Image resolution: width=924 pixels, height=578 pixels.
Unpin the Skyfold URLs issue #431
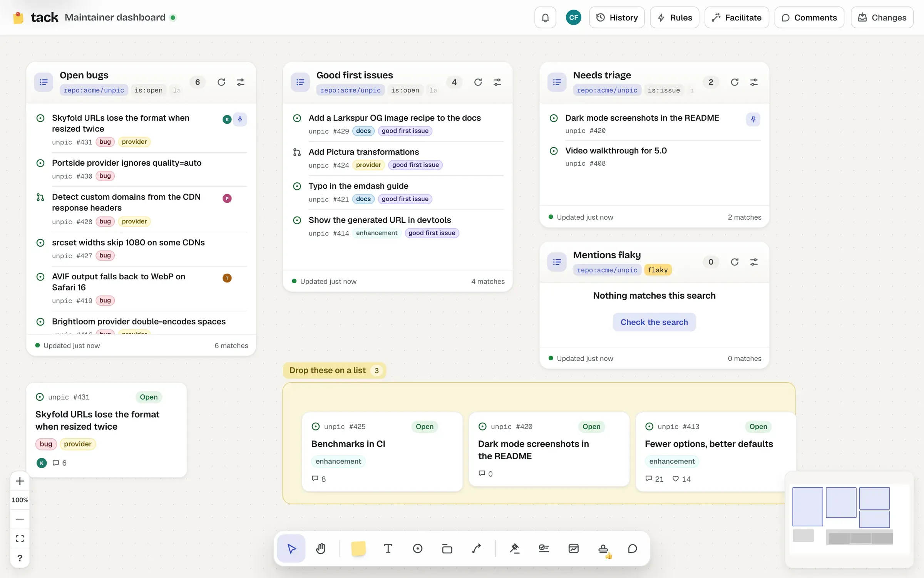click(x=240, y=119)
